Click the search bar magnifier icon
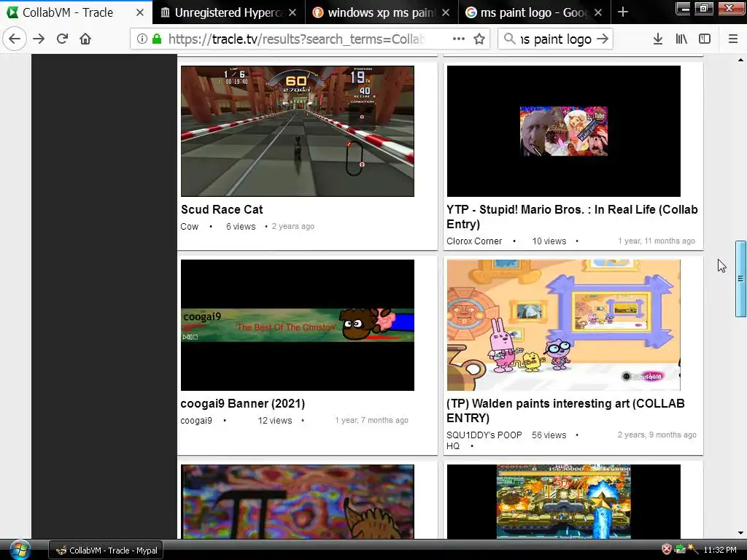747x560 pixels. point(509,39)
